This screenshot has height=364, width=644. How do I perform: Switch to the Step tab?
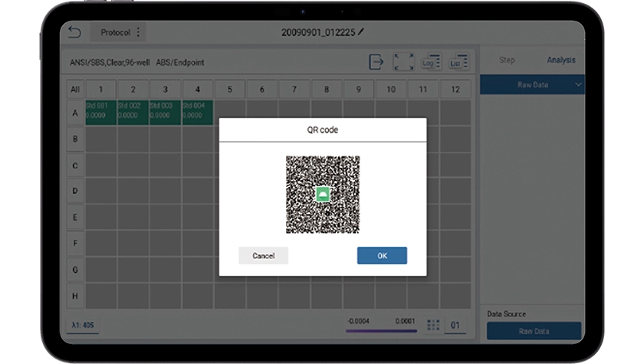tap(507, 61)
